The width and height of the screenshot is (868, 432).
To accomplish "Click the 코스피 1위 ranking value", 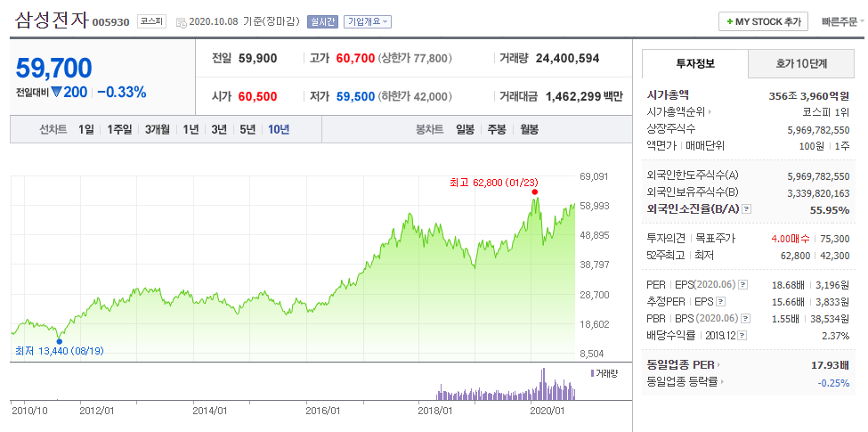I will click(x=826, y=112).
